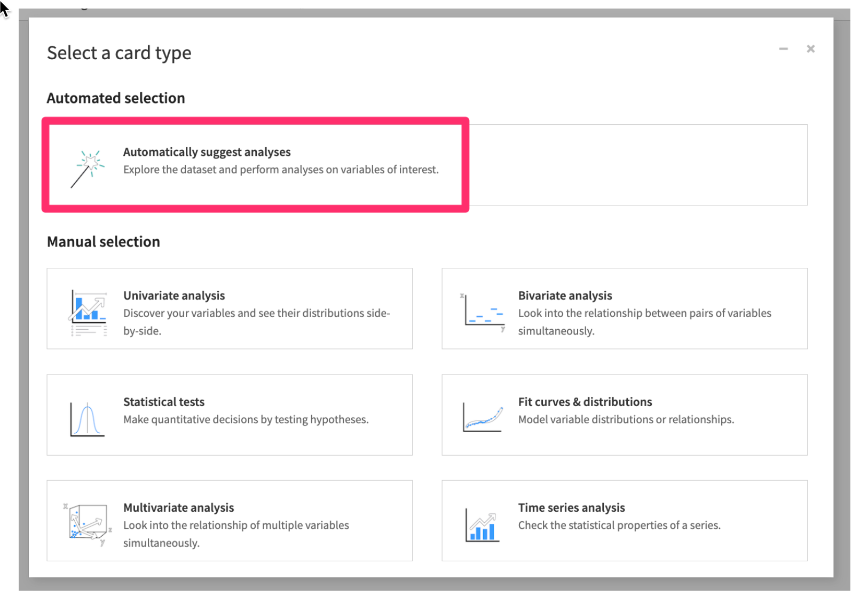The image size is (868, 604).
Task: Choose the Multivariate analysis card title
Action: click(178, 507)
